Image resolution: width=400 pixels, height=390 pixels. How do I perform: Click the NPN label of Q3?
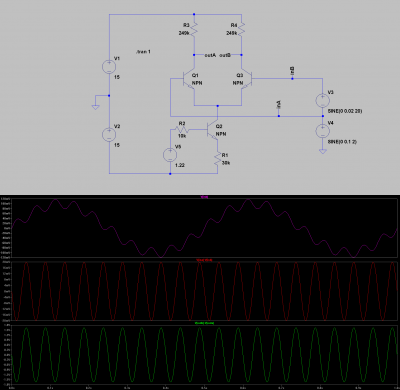[x=238, y=83]
